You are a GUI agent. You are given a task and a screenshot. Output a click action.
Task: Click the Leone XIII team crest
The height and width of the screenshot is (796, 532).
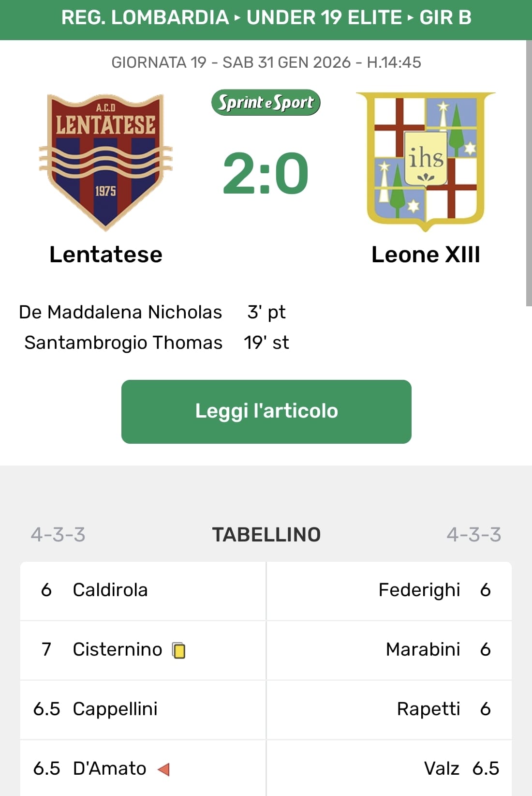click(426, 161)
